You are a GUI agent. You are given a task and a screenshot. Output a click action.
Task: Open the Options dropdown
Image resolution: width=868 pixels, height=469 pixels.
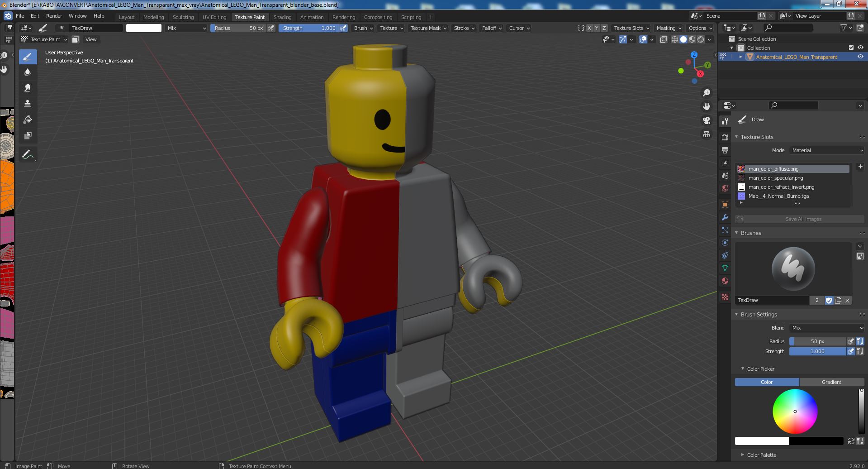point(700,28)
